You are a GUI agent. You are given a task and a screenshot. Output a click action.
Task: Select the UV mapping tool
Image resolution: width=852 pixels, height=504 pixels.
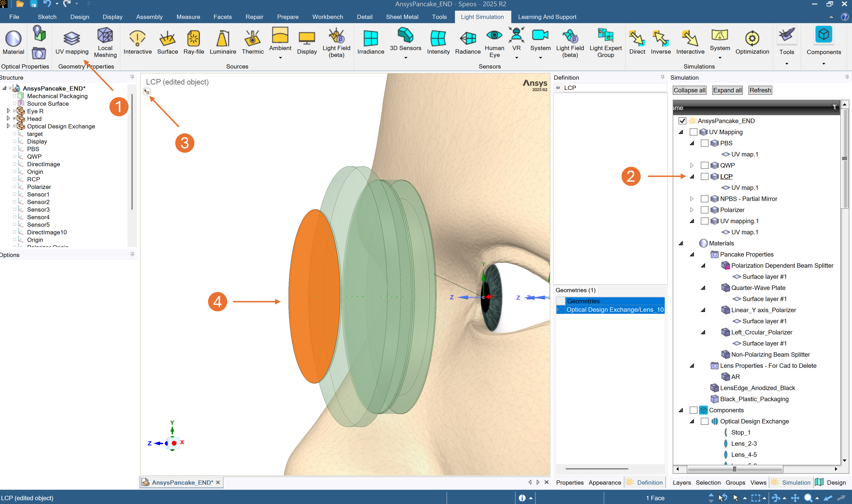(72, 42)
